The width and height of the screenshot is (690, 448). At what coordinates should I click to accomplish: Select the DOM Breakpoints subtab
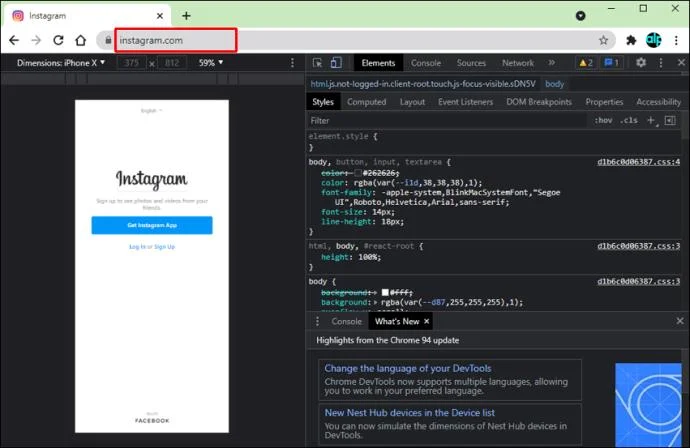pos(539,102)
